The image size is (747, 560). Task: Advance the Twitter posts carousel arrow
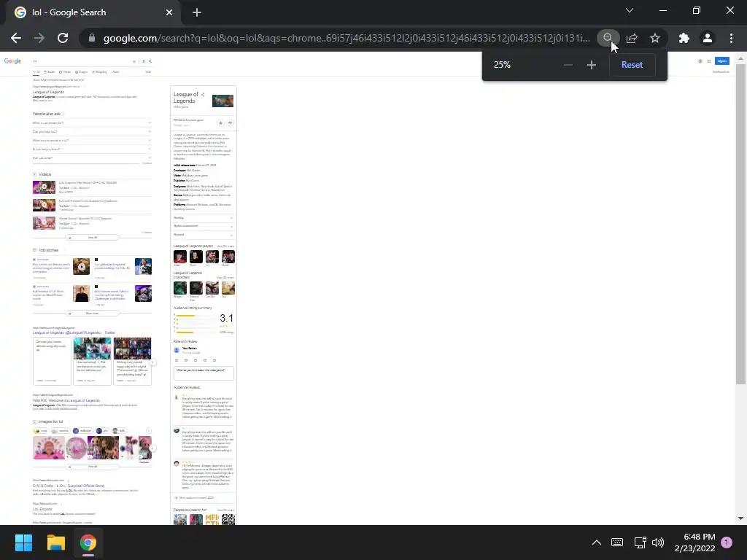point(153,362)
